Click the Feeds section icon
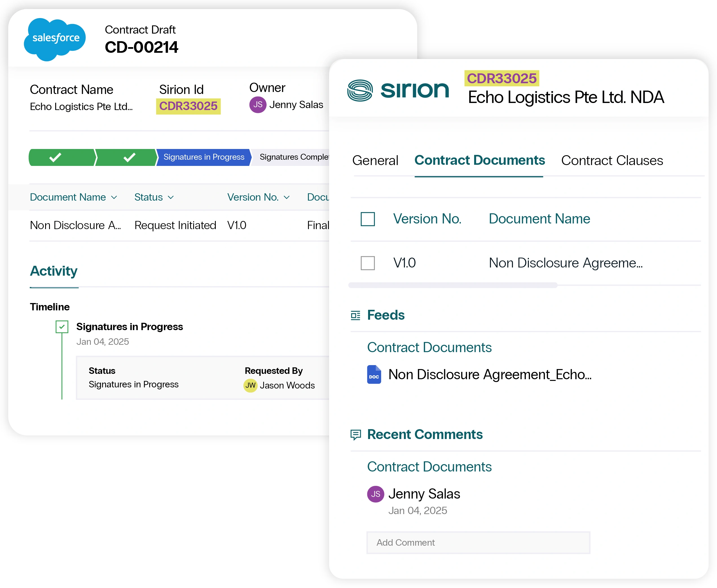This screenshot has width=717, height=588. [x=355, y=315]
